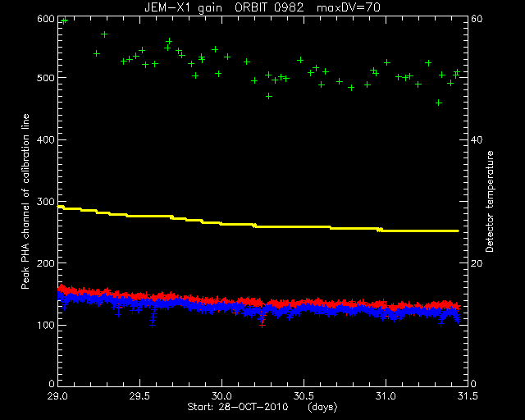
Task: Click the red outlier point near channel 100
Action: pos(262,325)
